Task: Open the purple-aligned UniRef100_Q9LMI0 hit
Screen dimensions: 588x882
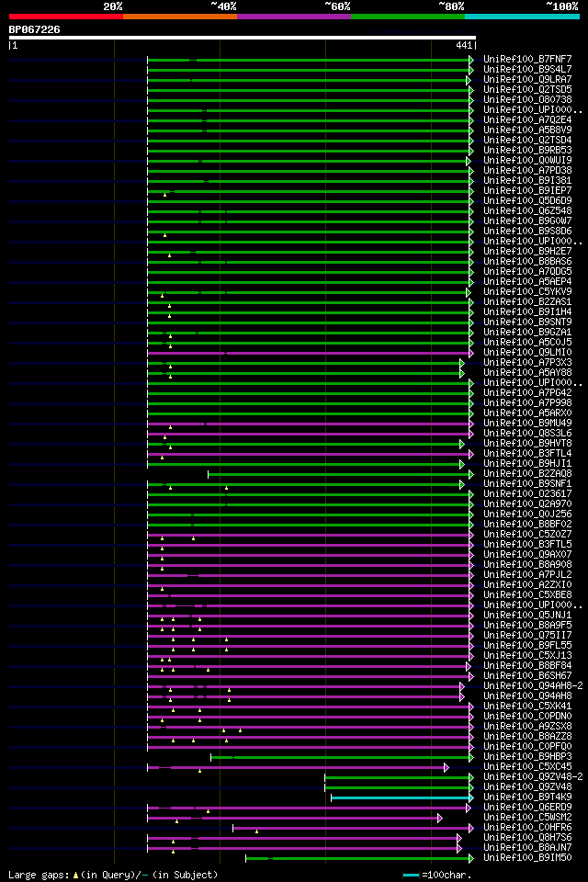Action: (527, 353)
